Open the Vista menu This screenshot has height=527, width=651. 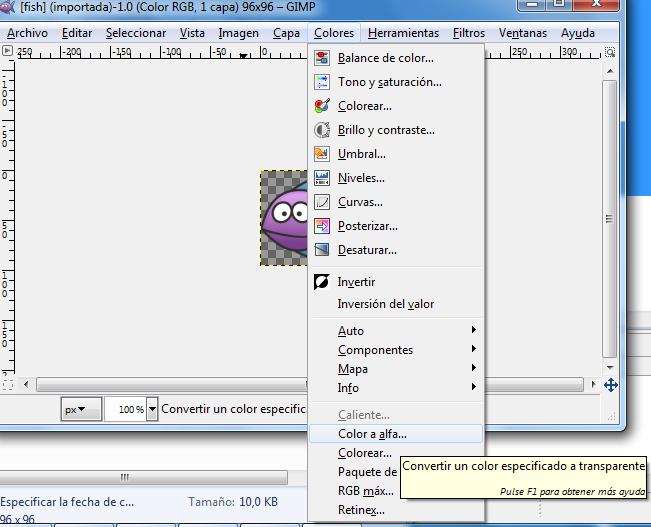[x=192, y=33]
